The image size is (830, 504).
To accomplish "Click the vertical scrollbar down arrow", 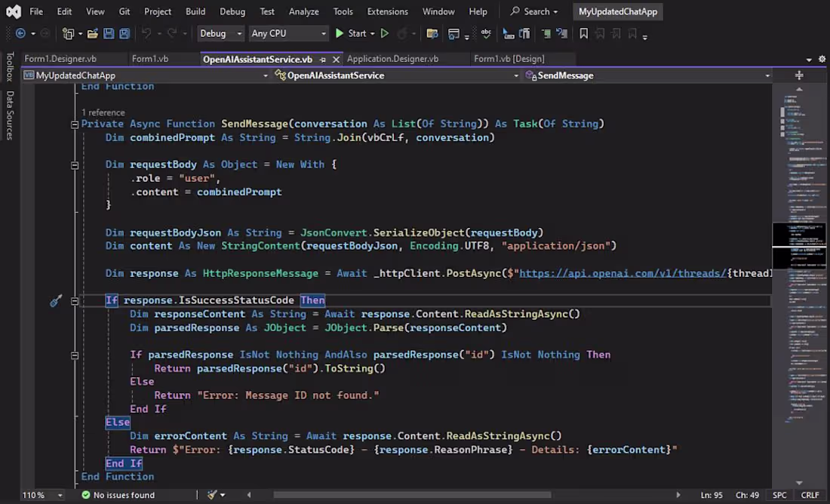I will click(799, 483).
